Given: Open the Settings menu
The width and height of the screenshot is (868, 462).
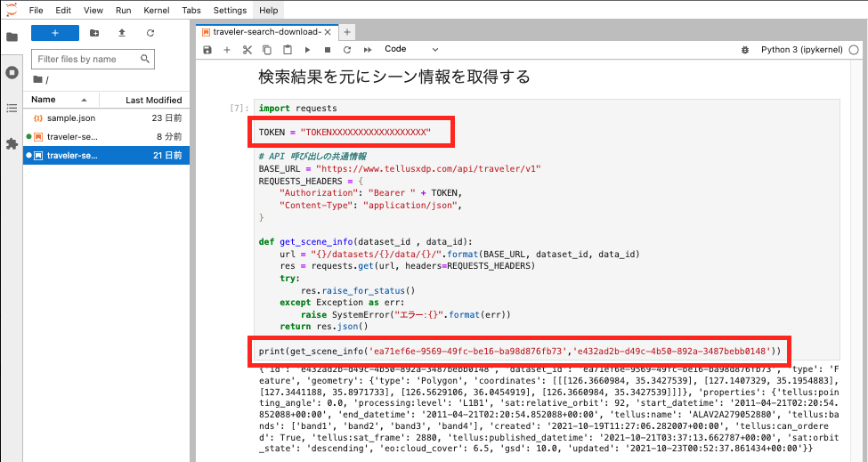Looking at the screenshot, I should coord(230,10).
